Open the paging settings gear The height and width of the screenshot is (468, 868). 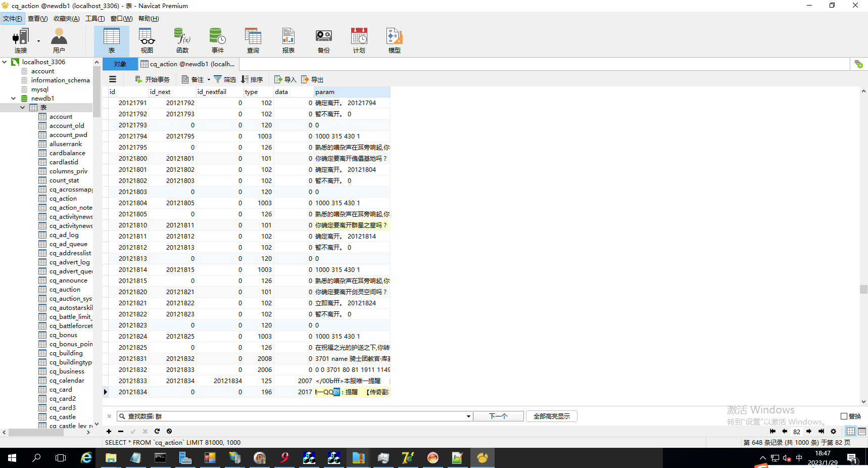click(833, 431)
